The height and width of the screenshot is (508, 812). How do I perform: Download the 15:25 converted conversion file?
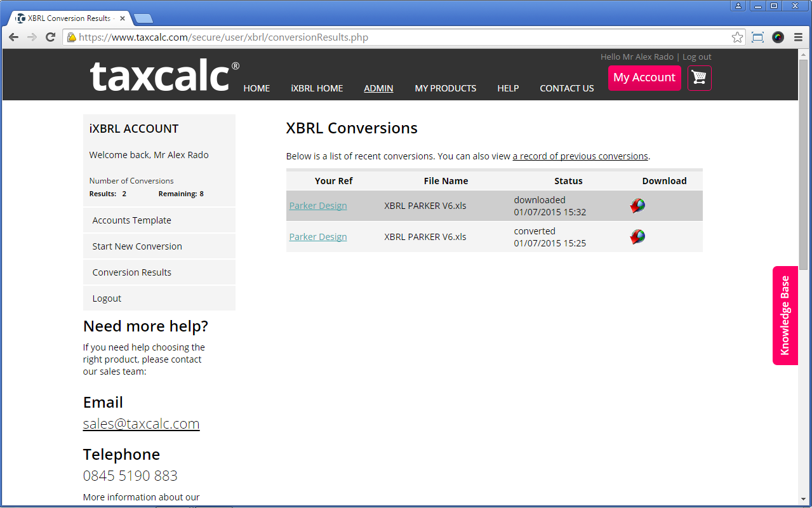637,237
